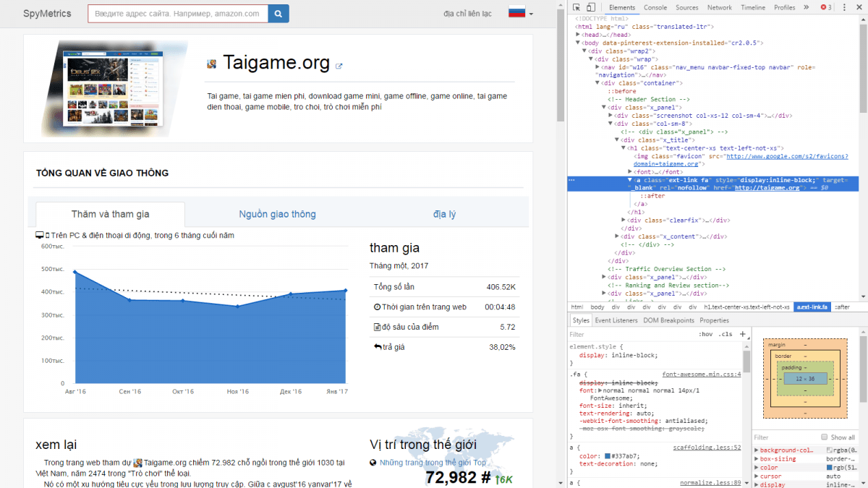
Task: Click the blue search magnifier button
Action: (278, 14)
